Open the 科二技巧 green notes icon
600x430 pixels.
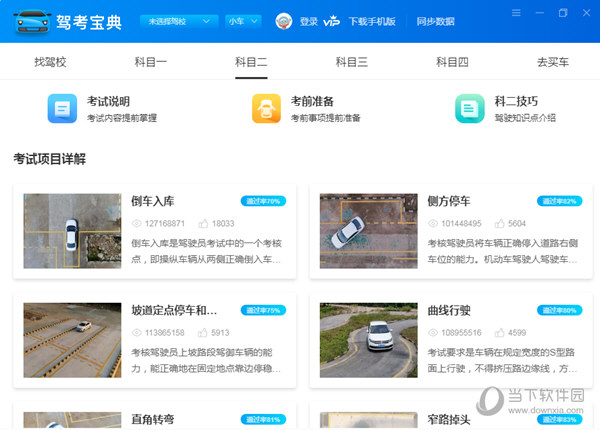[470, 109]
